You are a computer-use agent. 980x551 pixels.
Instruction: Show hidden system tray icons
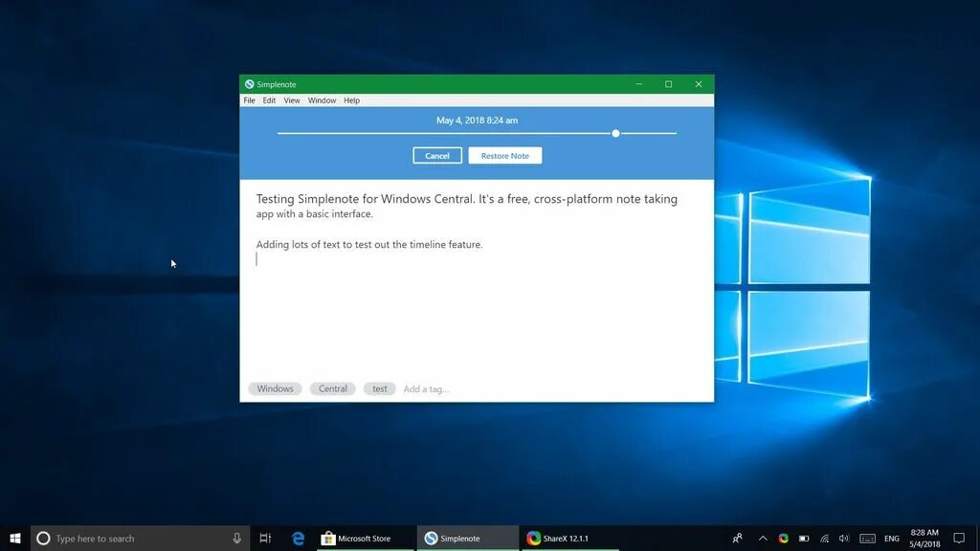[x=763, y=538]
